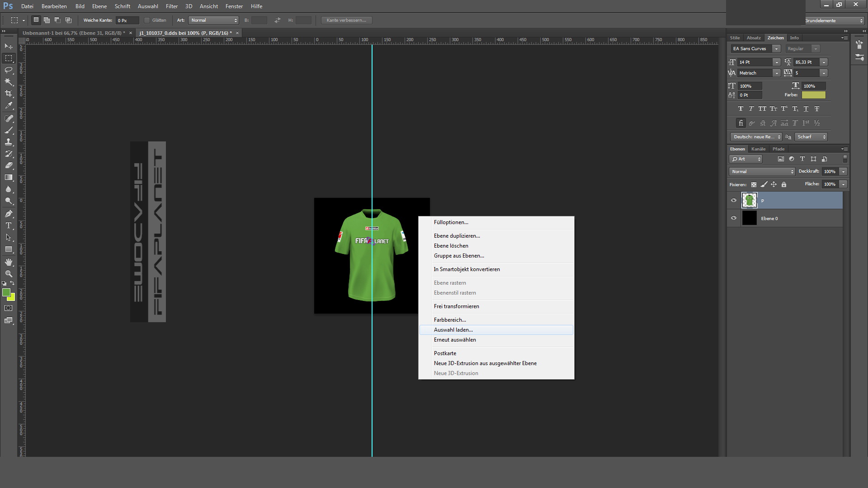
Task: Click Kante verbessern... button
Action: click(x=346, y=20)
